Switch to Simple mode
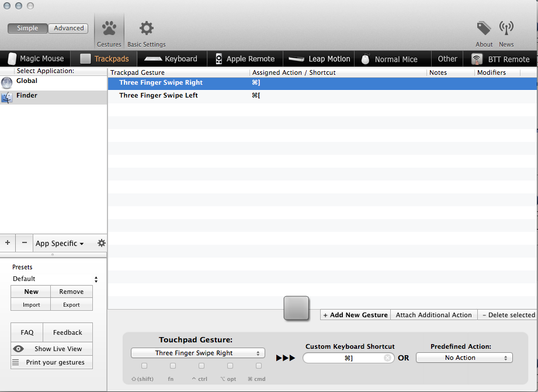The image size is (538, 392). pos(27,28)
